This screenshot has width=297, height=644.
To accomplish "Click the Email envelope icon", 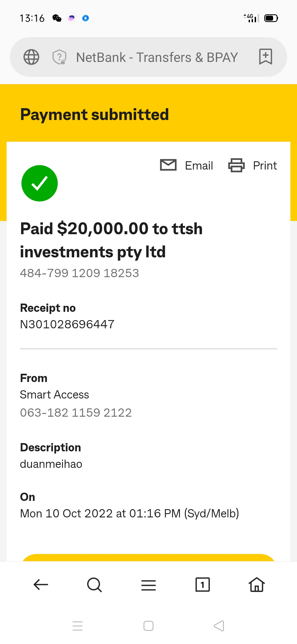I will (x=168, y=165).
